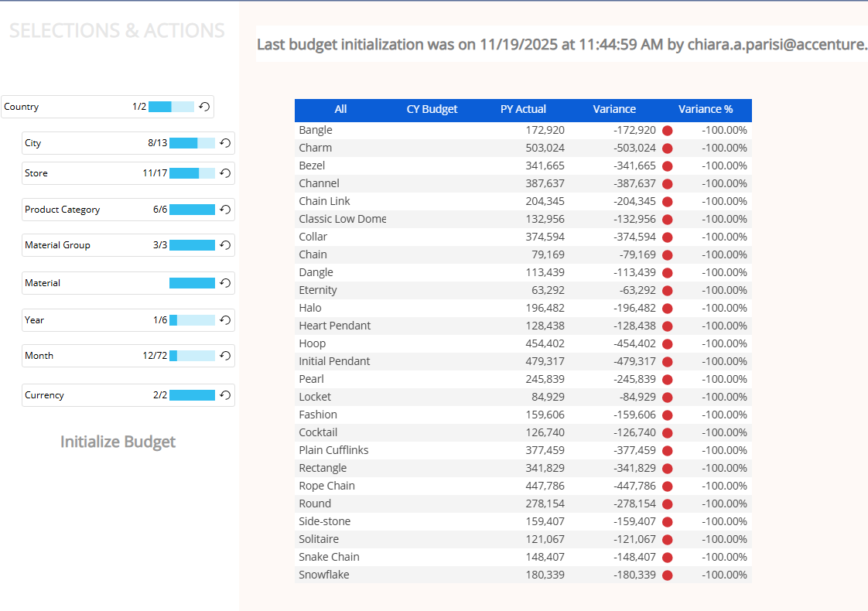Select the Classic Low Dome row label
Image resolution: width=868 pixels, height=611 pixels.
tap(343, 219)
